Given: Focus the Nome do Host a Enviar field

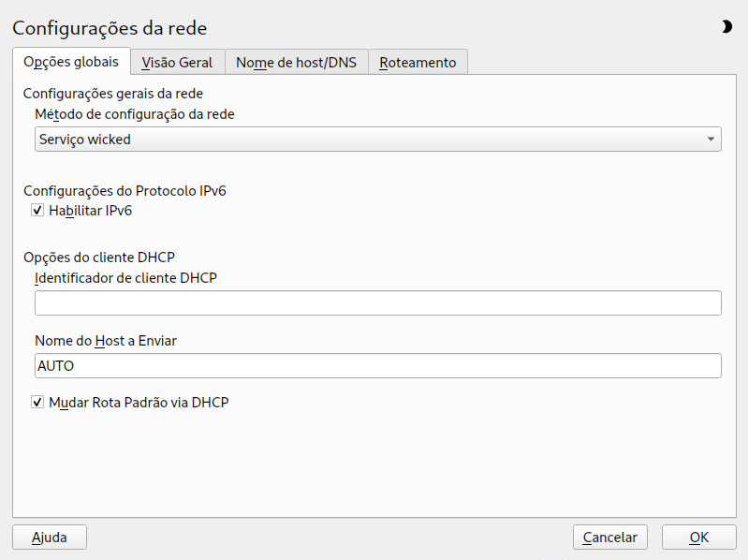Looking at the screenshot, I should [x=378, y=366].
